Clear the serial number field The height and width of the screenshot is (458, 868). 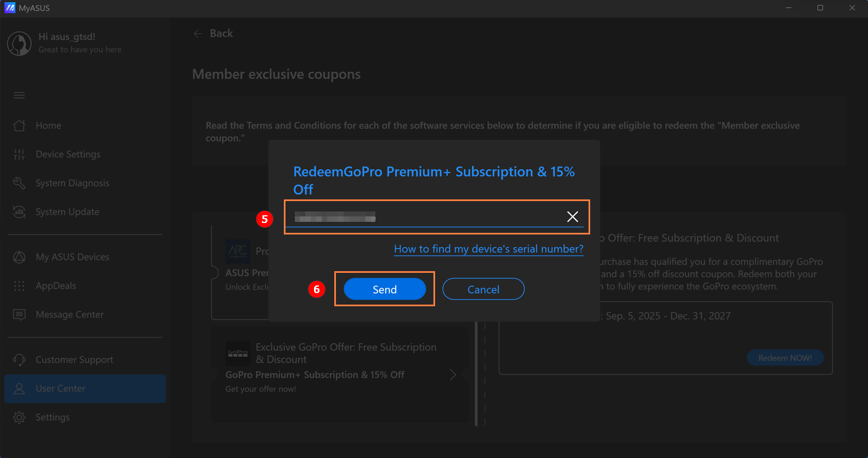[572, 217]
